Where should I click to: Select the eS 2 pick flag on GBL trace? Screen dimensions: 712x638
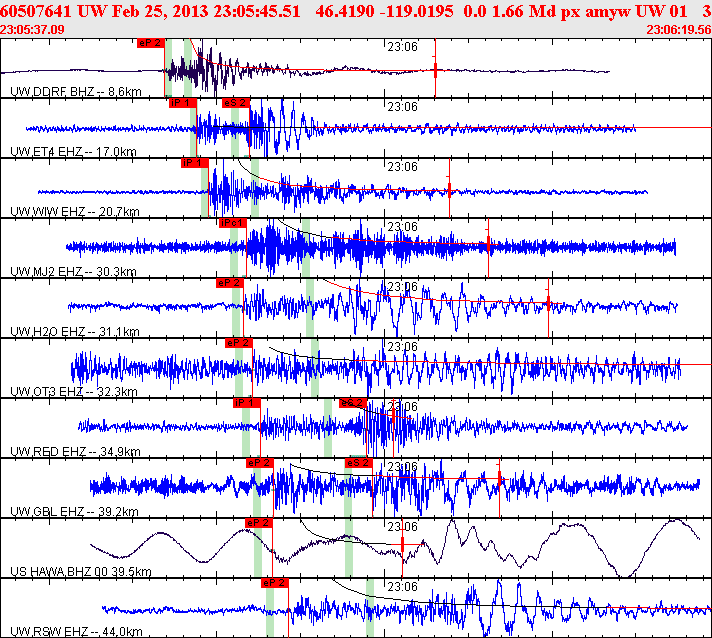[359, 463]
